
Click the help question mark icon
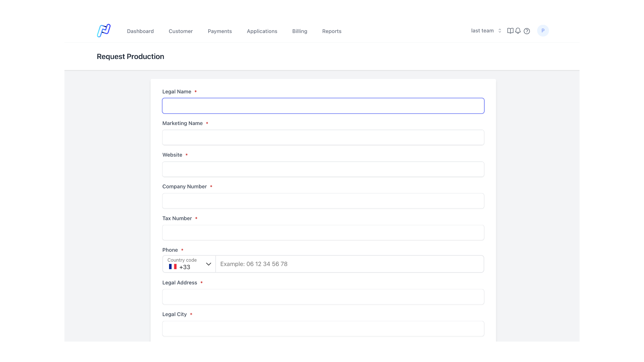point(527,31)
